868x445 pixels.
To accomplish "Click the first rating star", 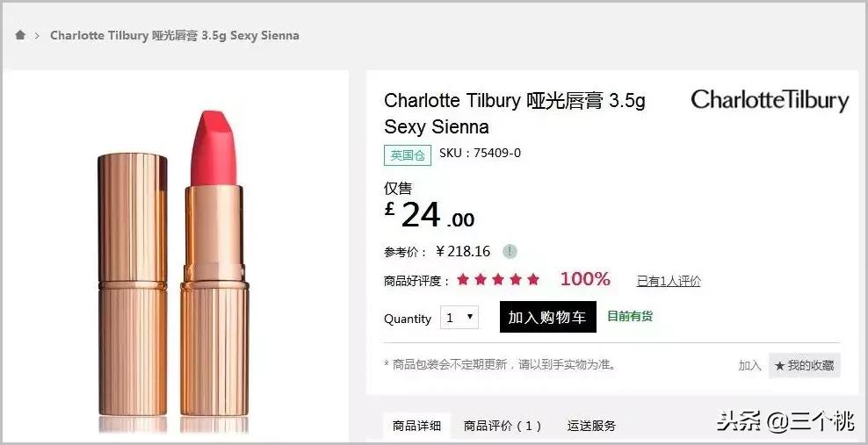I will tap(463, 280).
